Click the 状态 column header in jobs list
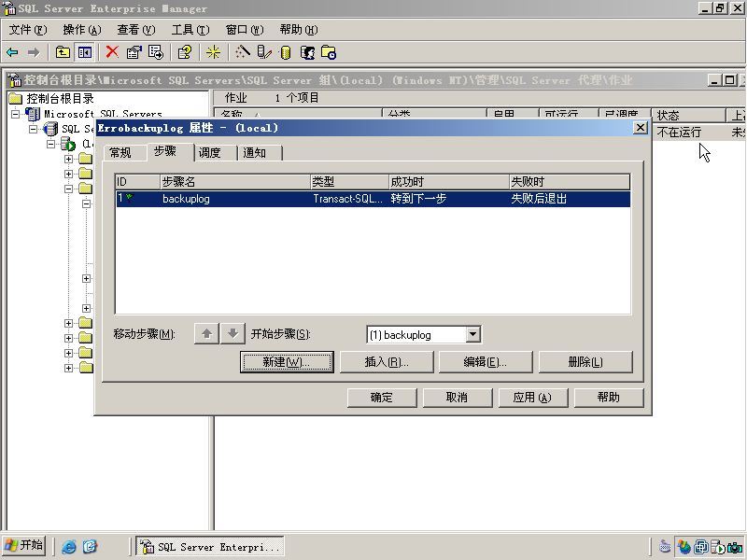The width and height of the screenshot is (747, 560). tap(688, 115)
